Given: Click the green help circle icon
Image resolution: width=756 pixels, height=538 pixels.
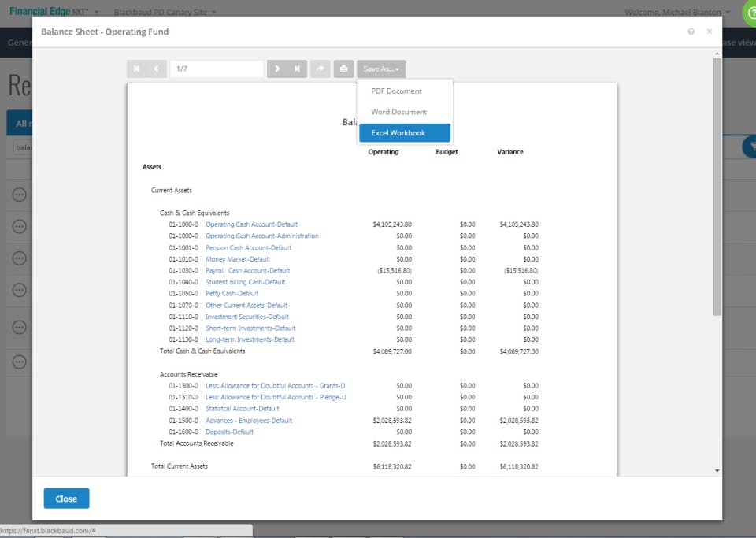Looking at the screenshot, I should click(750, 13).
